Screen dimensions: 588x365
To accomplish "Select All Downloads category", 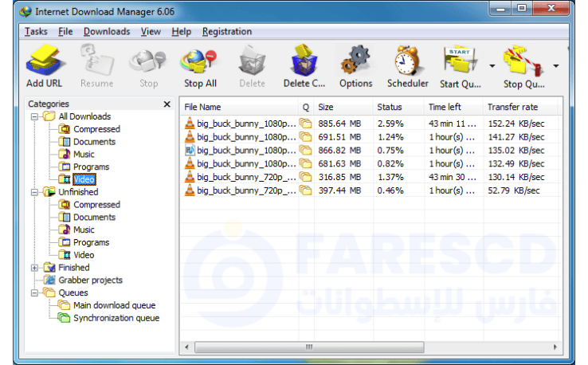I will pos(84,116).
